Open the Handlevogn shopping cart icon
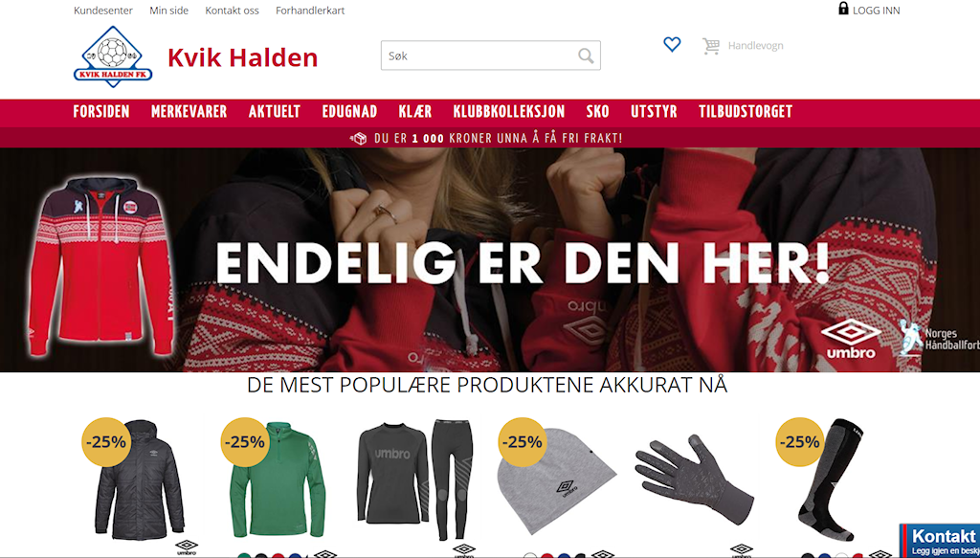 click(x=711, y=46)
